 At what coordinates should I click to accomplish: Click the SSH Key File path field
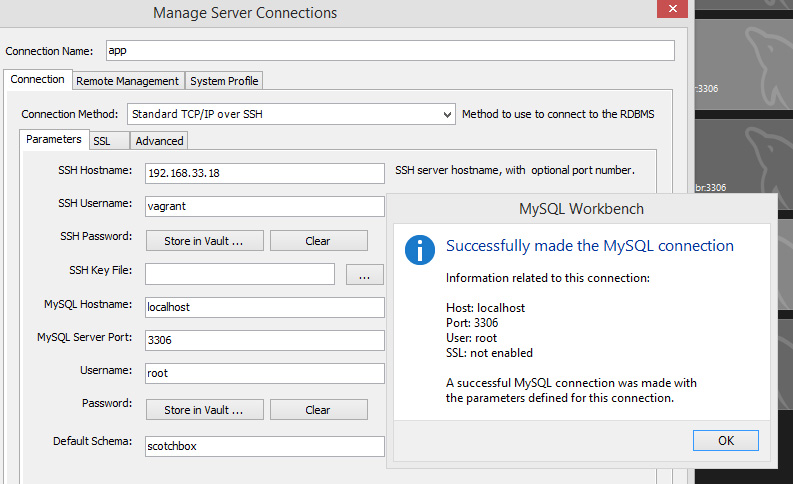point(239,274)
